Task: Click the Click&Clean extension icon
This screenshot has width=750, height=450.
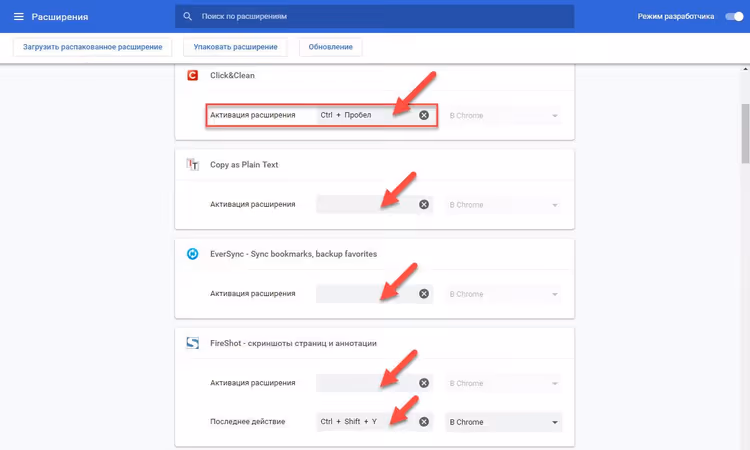Action: coord(192,75)
